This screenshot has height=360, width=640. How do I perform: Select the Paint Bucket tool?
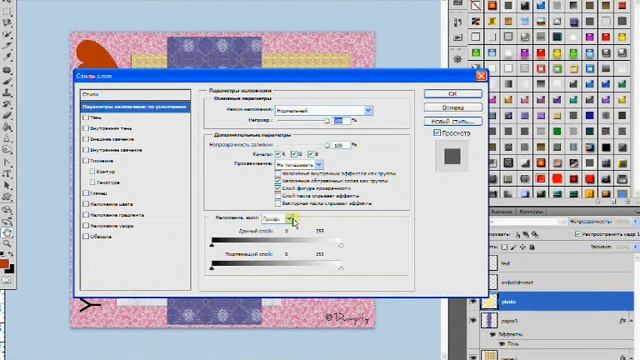pos(7,128)
